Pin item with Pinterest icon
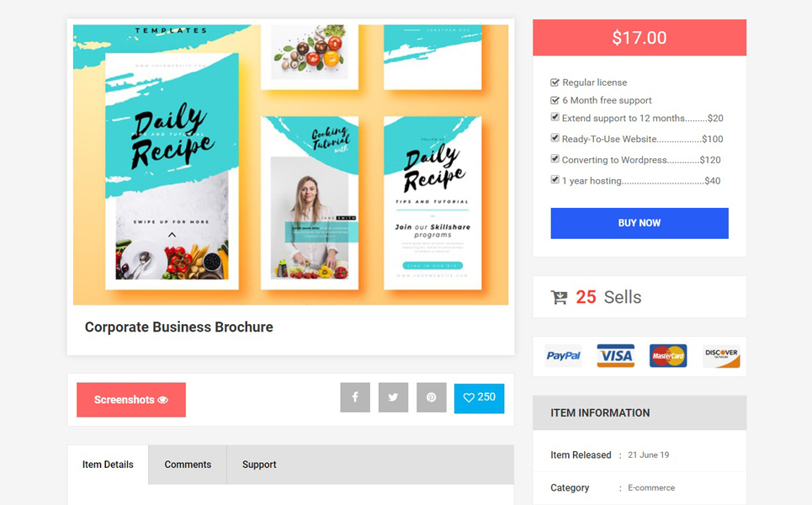Screen dimensions: 812x505 coord(432,397)
